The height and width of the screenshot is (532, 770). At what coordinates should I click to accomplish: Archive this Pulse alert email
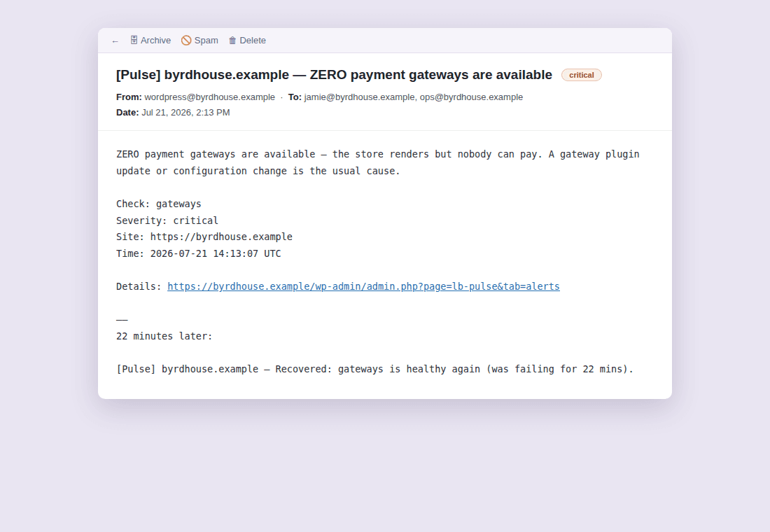click(x=150, y=41)
